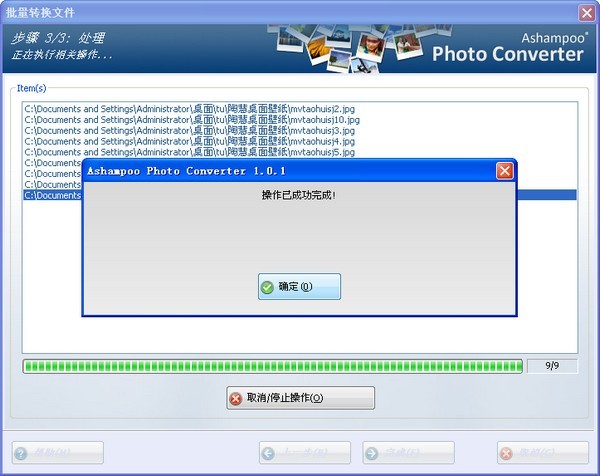Click the disabled help button at bottom
Screen dimensions: 600x476
pyautogui.click(x=58, y=453)
